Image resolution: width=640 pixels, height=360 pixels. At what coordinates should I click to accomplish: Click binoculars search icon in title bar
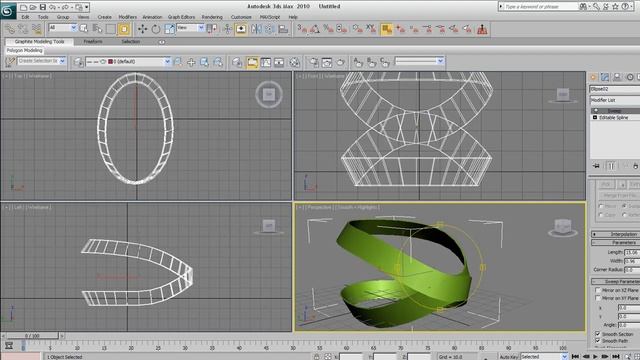coord(583,7)
